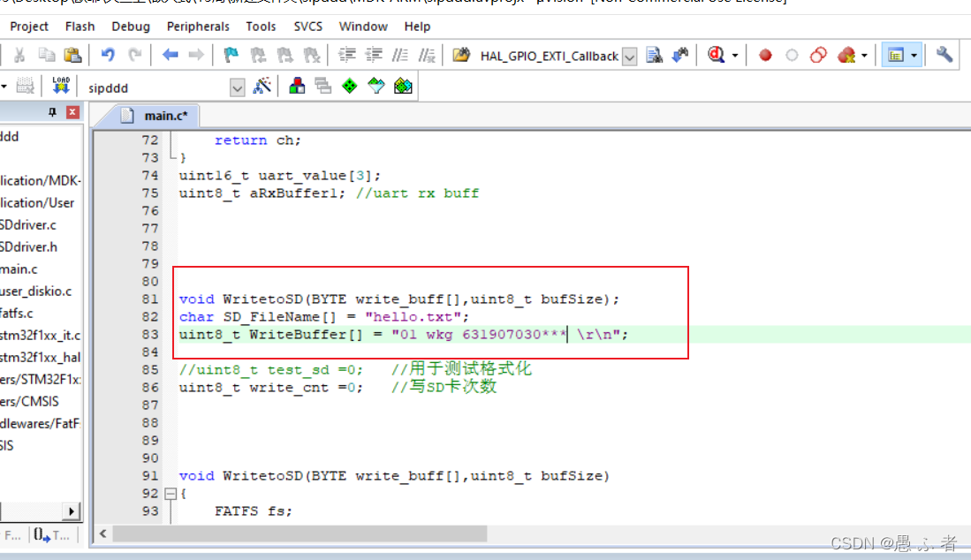Image resolution: width=971 pixels, height=560 pixels.
Task: Open Manage Run-Time Environment green diamond icon
Action: 350,86
